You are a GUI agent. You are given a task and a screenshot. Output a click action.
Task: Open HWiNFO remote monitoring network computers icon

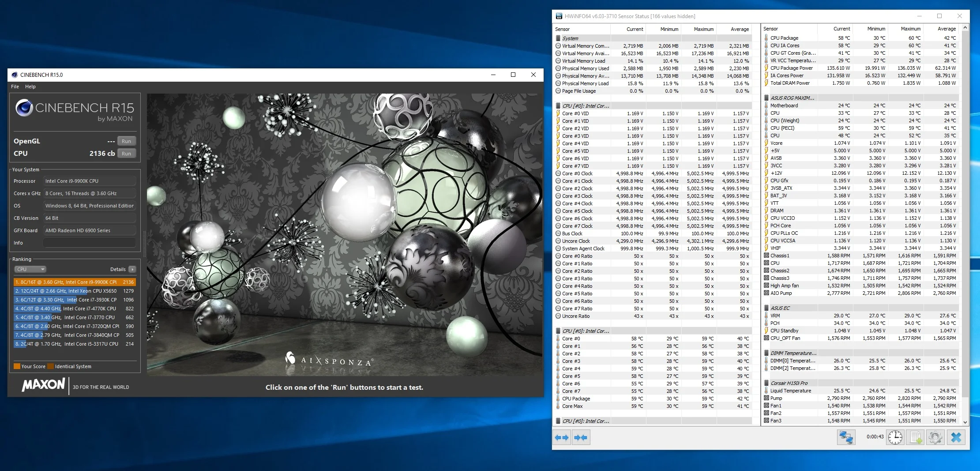pyautogui.click(x=846, y=437)
